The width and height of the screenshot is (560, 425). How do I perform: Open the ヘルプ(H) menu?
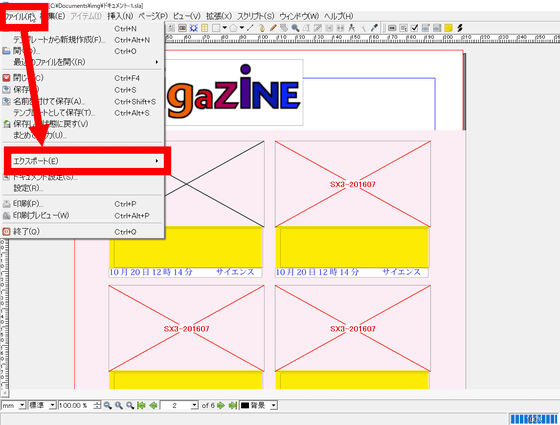pos(339,16)
